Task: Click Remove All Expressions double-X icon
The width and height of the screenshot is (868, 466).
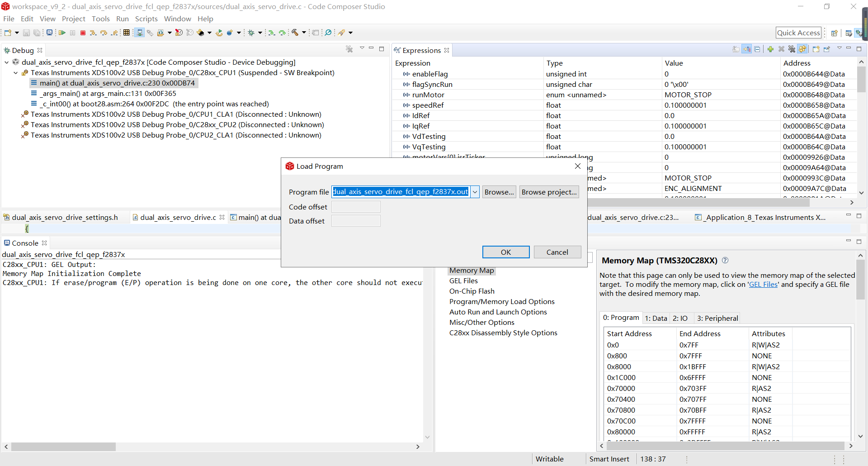Action: pyautogui.click(x=792, y=49)
